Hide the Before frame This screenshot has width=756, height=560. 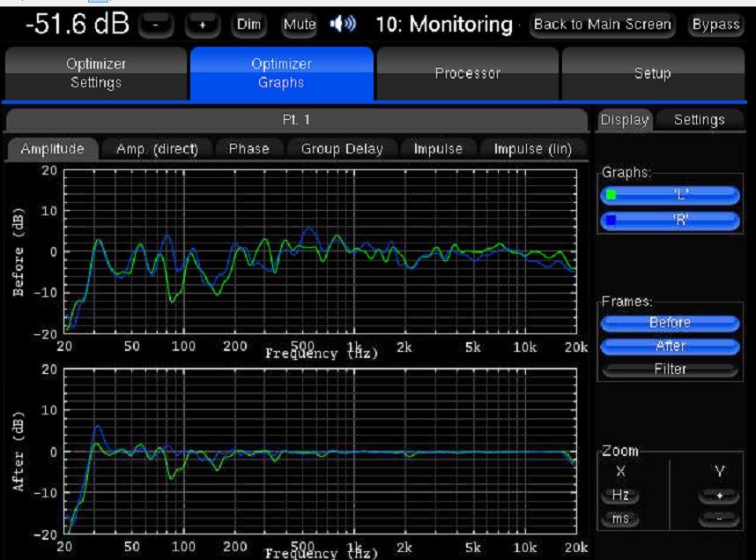coord(670,323)
